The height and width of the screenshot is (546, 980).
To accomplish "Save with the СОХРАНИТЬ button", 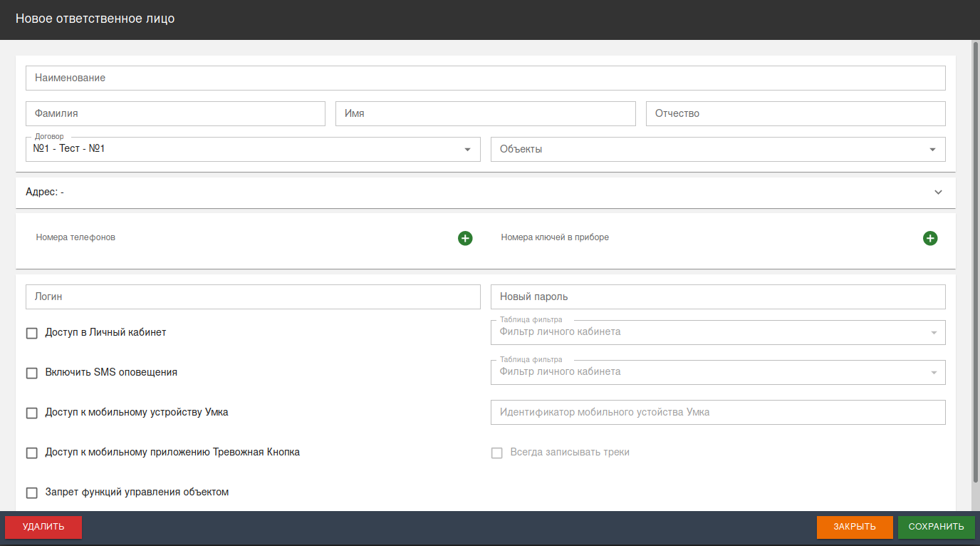I will click(937, 527).
